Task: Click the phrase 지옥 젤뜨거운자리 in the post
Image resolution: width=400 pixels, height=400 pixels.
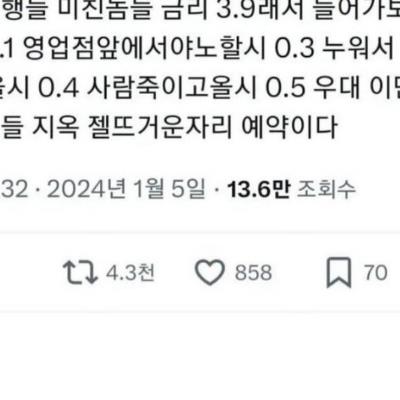Action: pos(132,128)
